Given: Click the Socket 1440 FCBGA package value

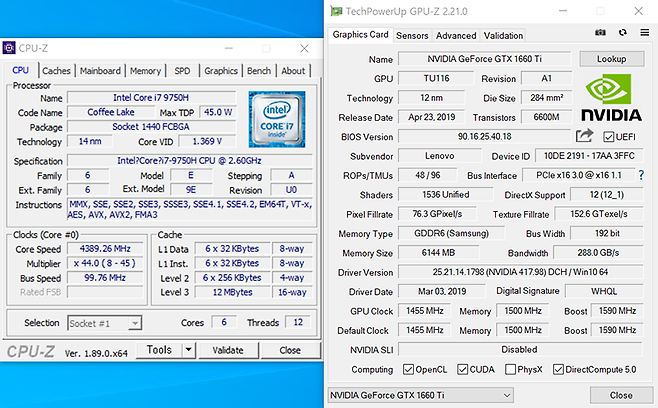Looking at the screenshot, I should point(151,126).
